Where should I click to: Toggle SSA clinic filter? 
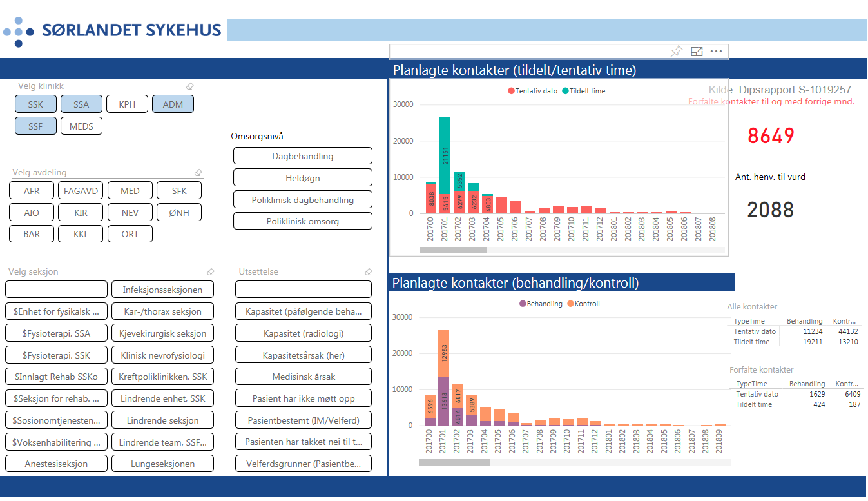pyautogui.click(x=81, y=104)
